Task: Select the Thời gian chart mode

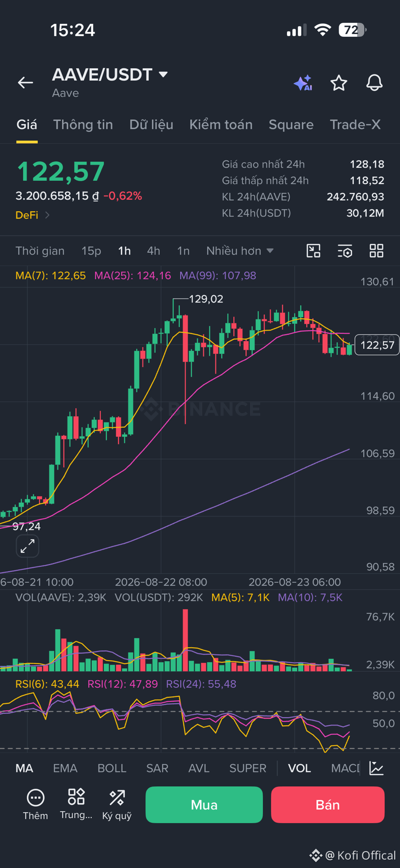Action: 40,251
